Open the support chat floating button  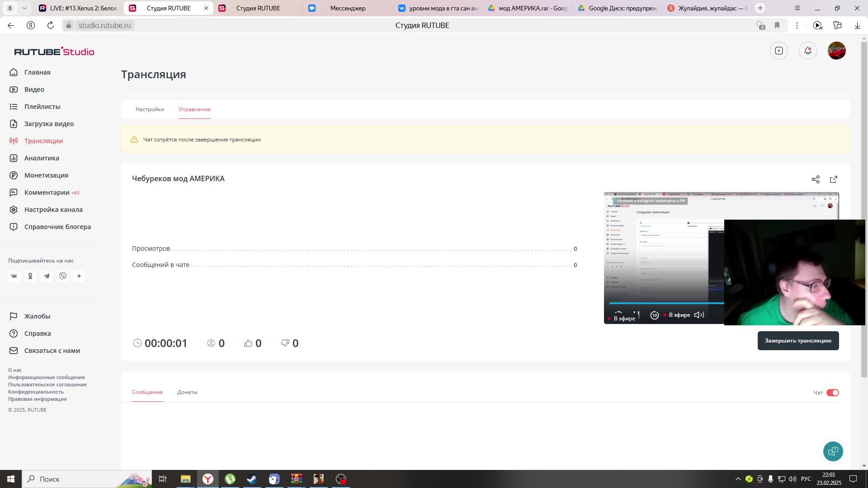(833, 451)
